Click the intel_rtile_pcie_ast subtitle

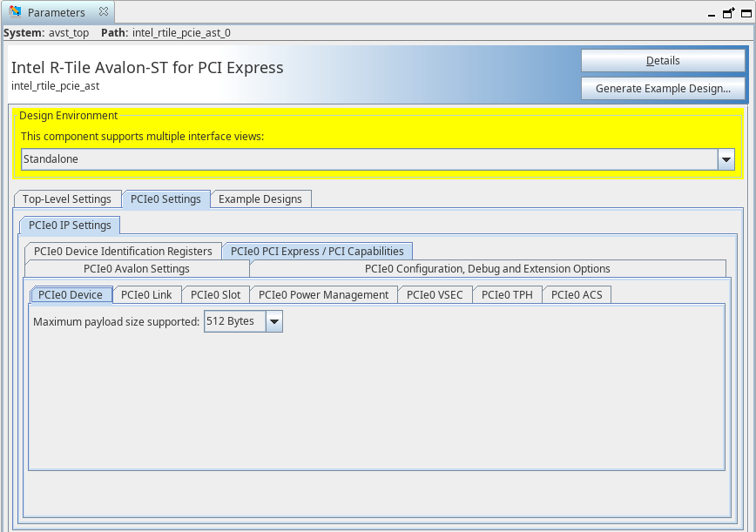coord(56,86)
